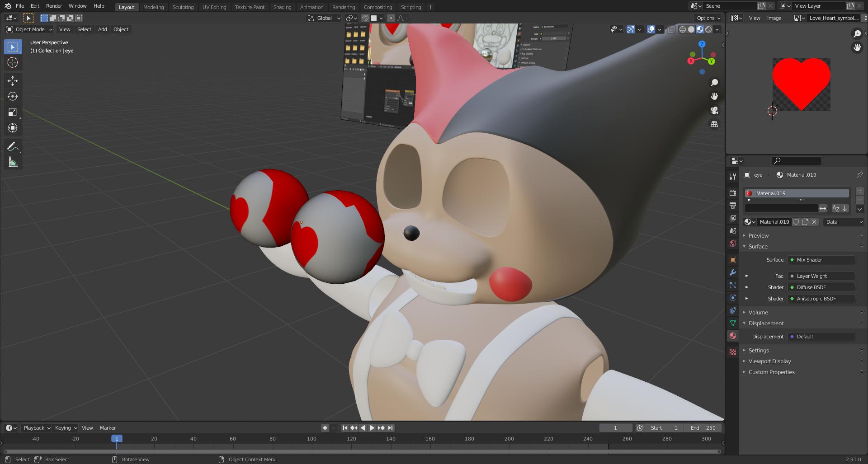This screenshot has height=464, width=868.
Task: Activate the Transform tool
Action: point(13,128)
